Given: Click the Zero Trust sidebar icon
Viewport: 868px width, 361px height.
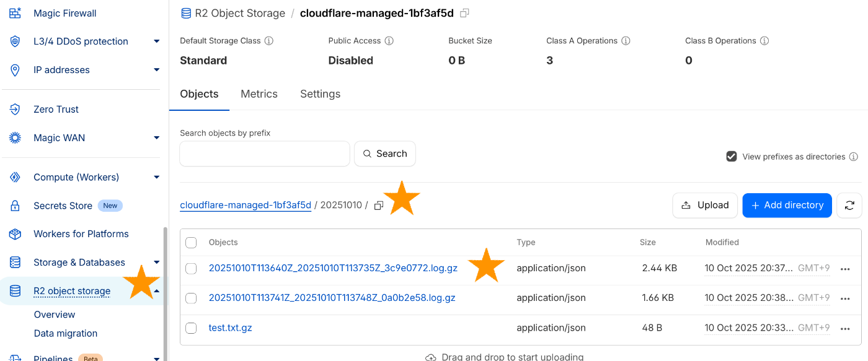Looking at the screenshot, I should [x=15, y=110].
